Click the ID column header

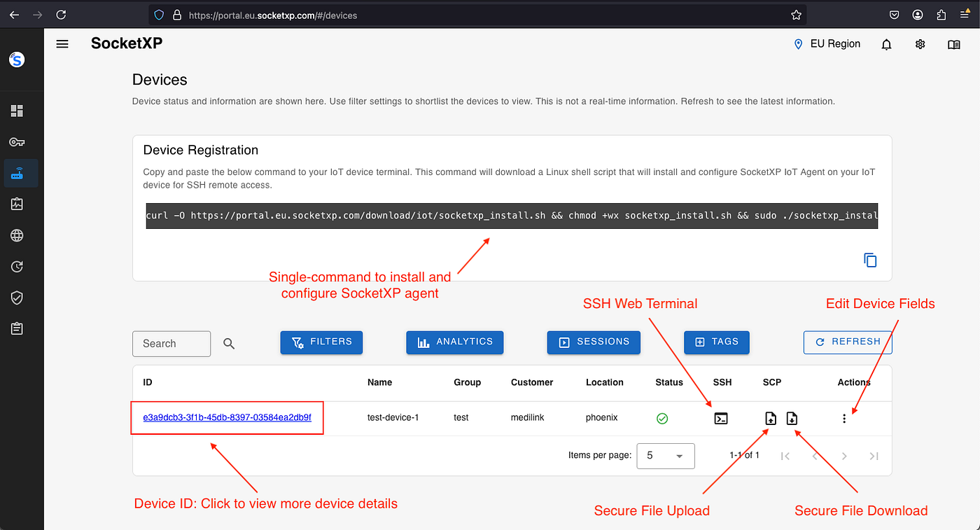pyautogui.click(x=148, y=382)
